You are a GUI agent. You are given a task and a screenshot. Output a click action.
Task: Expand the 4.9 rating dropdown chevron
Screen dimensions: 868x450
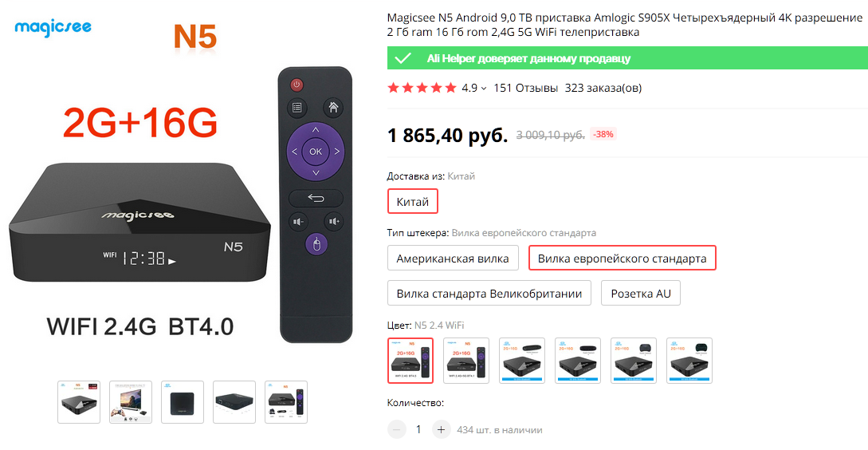click(x=483, y=88)
